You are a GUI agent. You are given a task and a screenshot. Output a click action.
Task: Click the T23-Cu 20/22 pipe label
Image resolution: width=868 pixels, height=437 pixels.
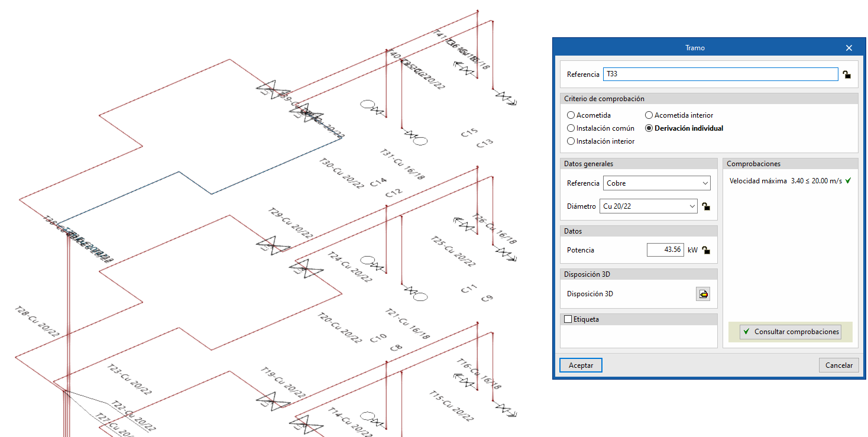coord(129,379)
